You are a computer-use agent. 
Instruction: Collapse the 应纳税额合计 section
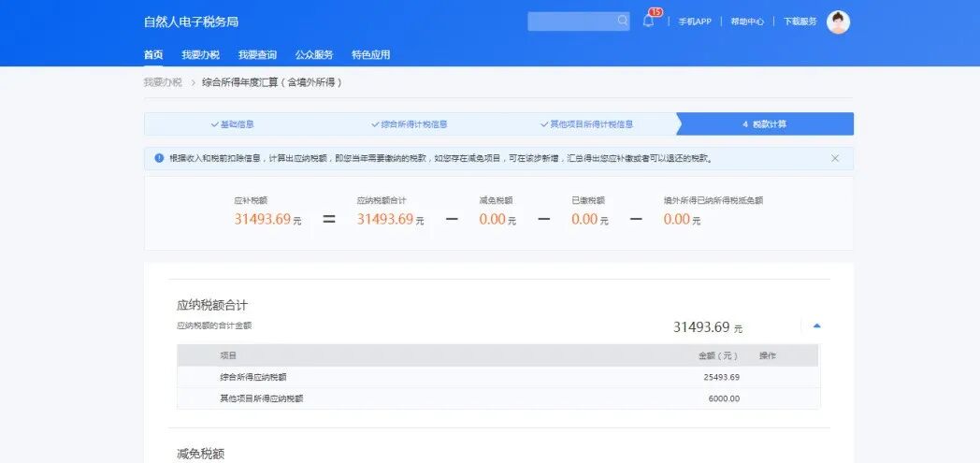[816, 326]
